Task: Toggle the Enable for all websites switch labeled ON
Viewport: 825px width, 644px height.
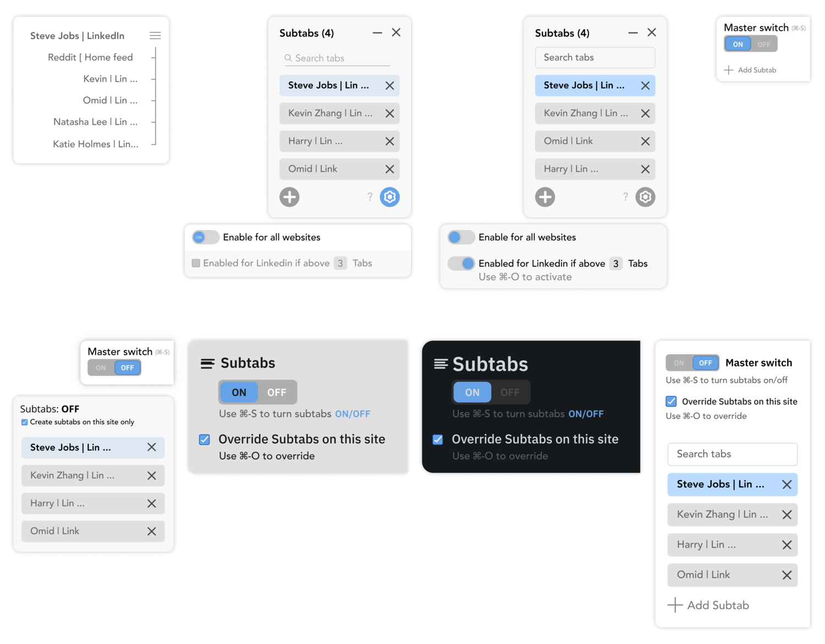Action: pyautogui.click(x=205, y=237)
